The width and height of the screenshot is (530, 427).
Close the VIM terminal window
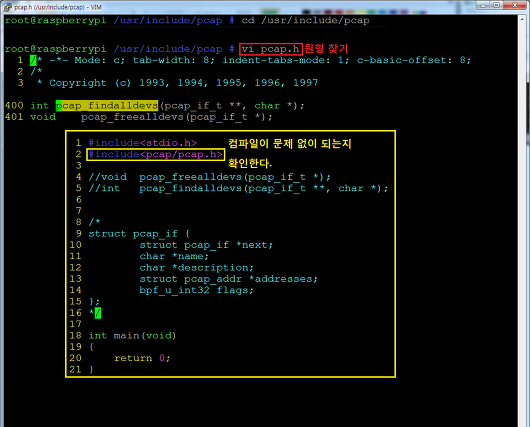pos(515,5)
